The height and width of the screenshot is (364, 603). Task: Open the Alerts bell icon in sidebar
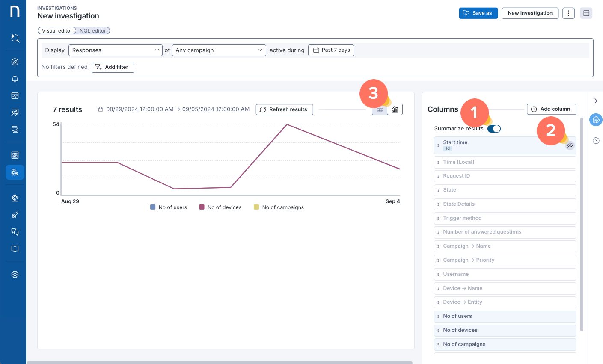click(15, 79)
